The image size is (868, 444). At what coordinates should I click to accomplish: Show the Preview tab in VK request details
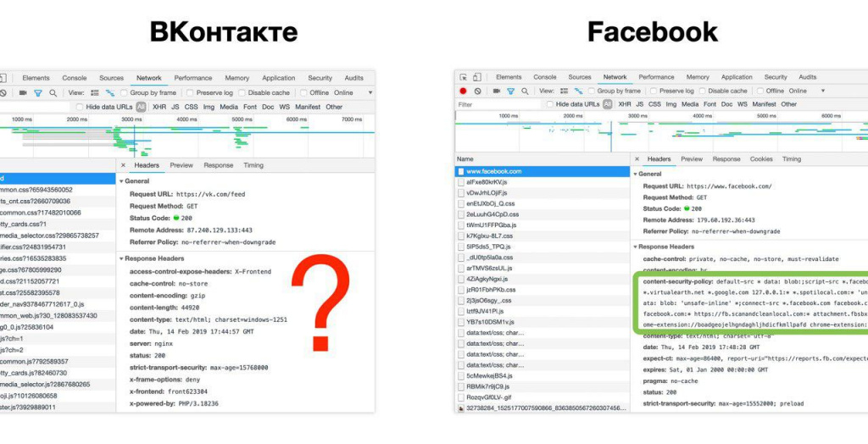click(x=181, y=165)
